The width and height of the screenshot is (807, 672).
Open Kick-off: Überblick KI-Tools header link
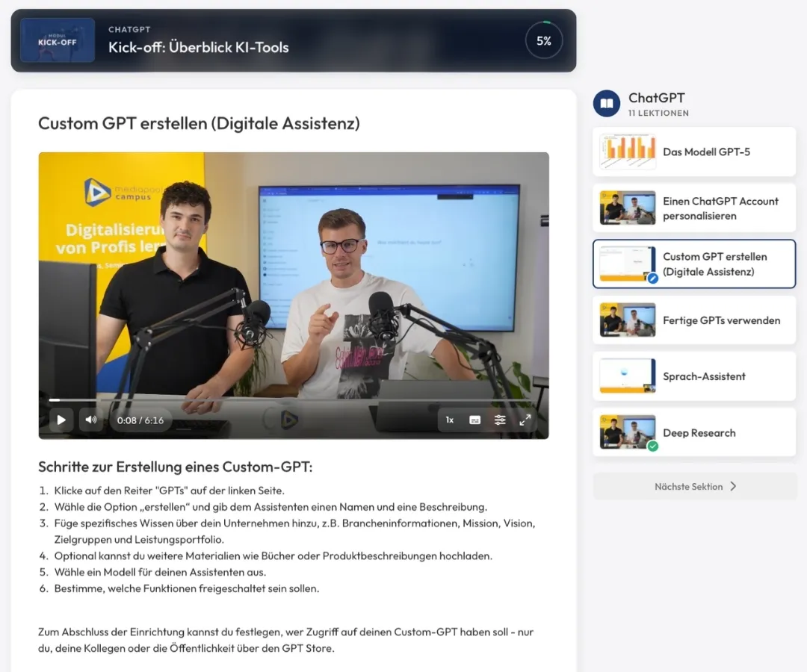point(198,46)
